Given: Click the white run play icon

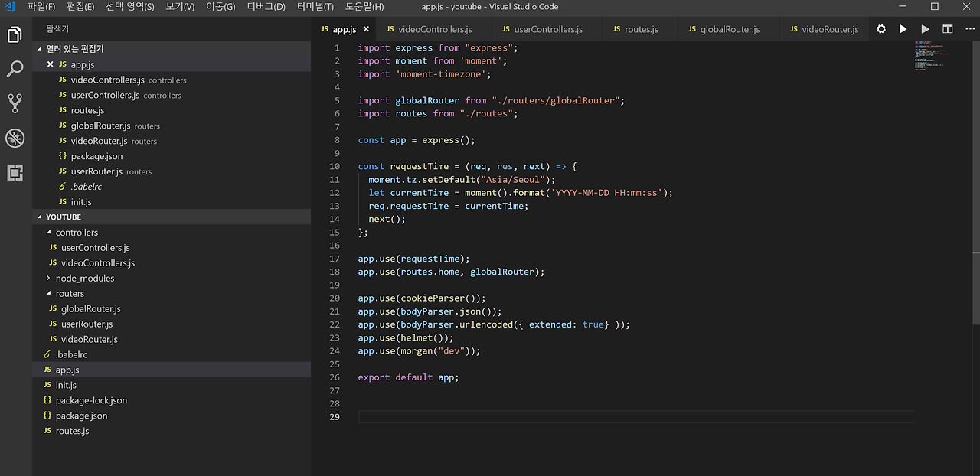Looking at the screenshot, I should [x=903, y=29].
